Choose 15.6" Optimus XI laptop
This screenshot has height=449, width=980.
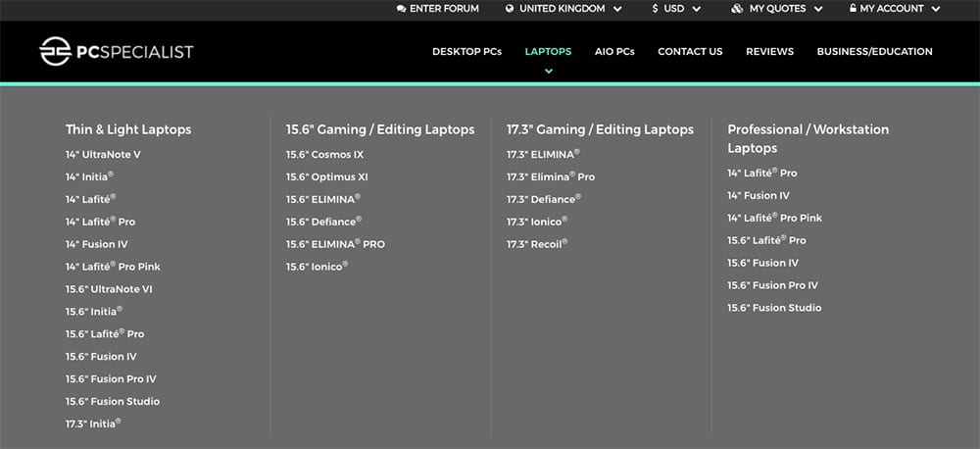pyautogui.click(x=327, y=177)
